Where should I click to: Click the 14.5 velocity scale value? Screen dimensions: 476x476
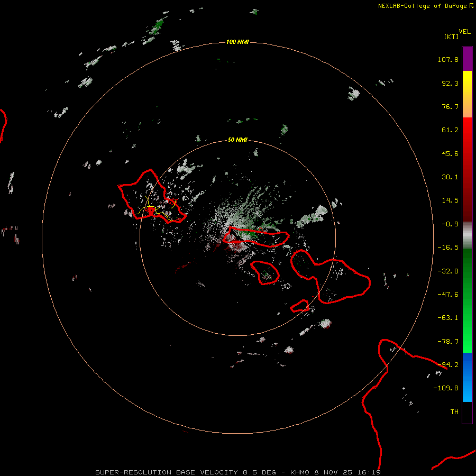pos(450,200)
